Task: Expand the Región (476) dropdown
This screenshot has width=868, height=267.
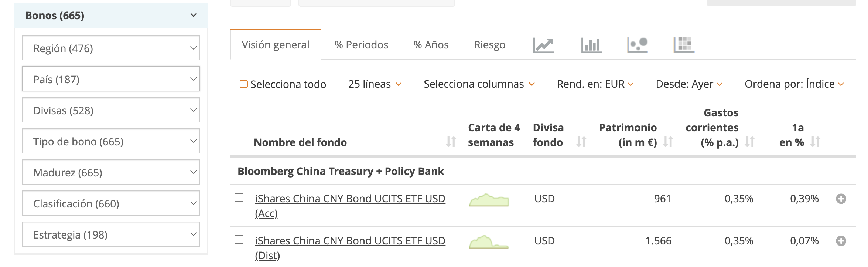Action: 111,48
